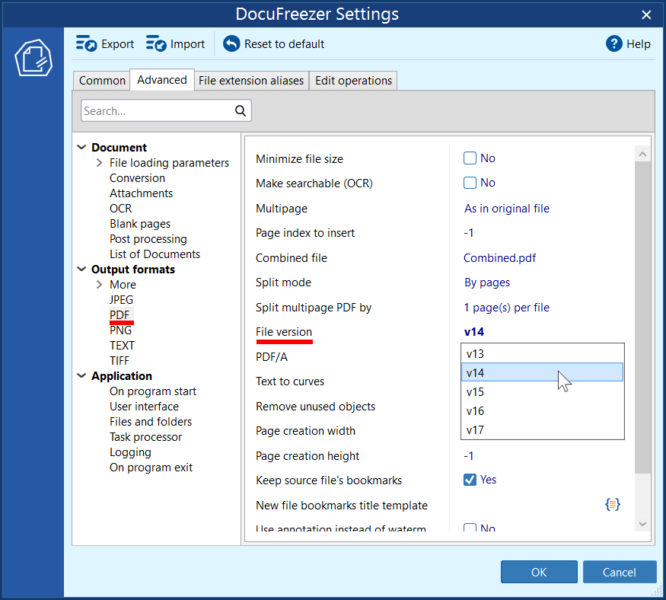Collapse the Document tree section
The image size is (666, 600).
coord(82,147)
